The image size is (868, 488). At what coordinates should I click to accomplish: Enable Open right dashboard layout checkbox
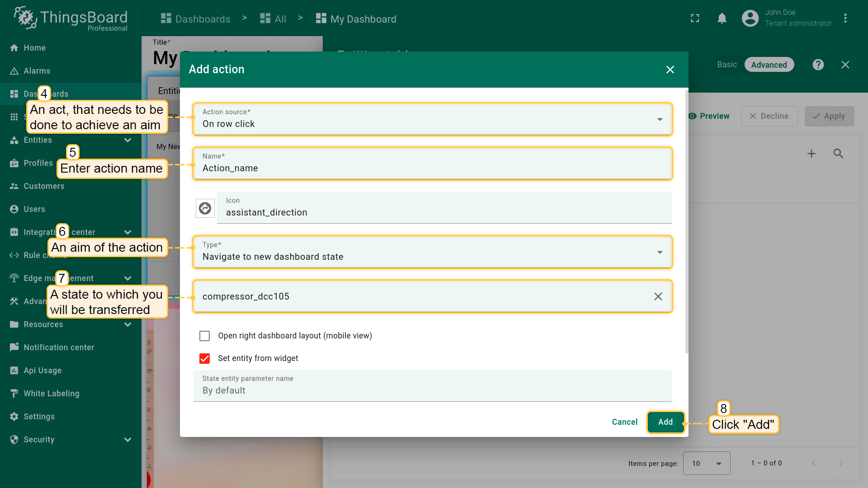(205, 336)
